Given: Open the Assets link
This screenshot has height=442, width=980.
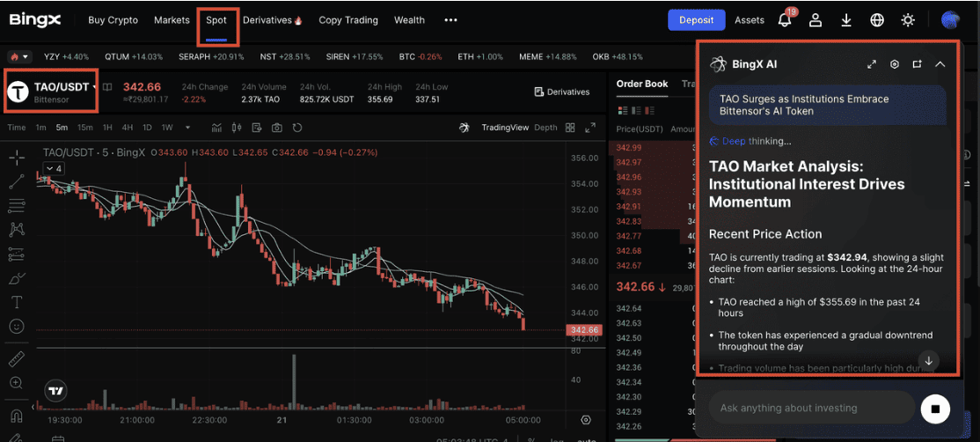Looking at the screenshot, I should click(750, 19).
